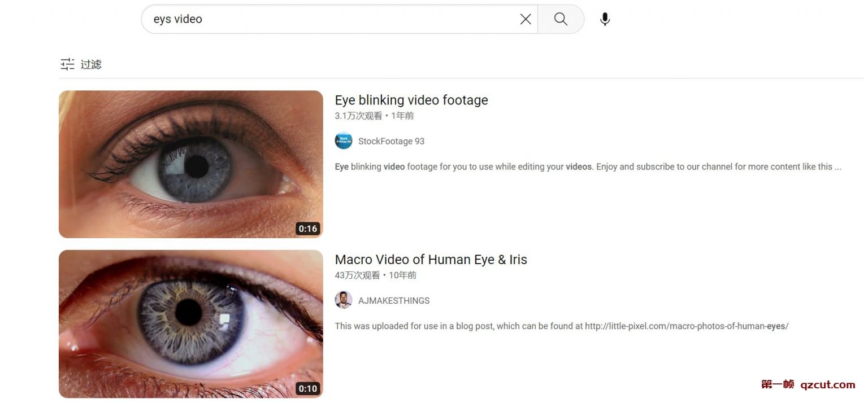Click the Eye blinking video description text

[x=588, y=167]
